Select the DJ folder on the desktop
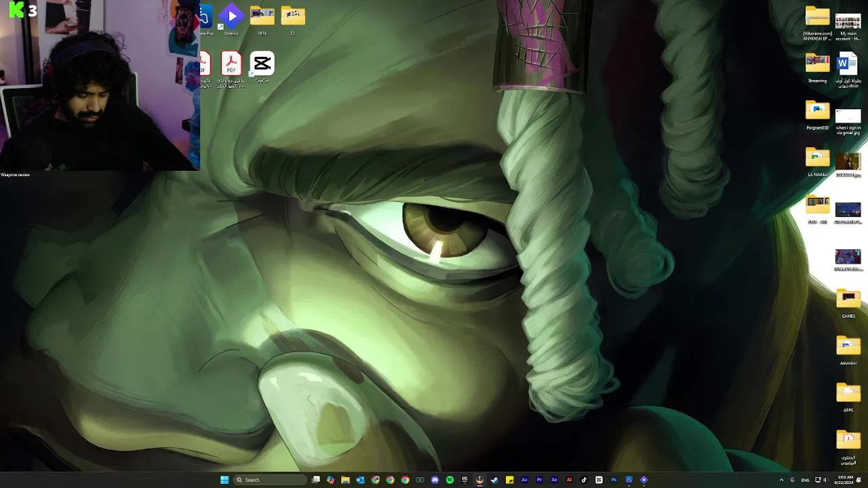 pyautogui.click(x=293, y=20)
